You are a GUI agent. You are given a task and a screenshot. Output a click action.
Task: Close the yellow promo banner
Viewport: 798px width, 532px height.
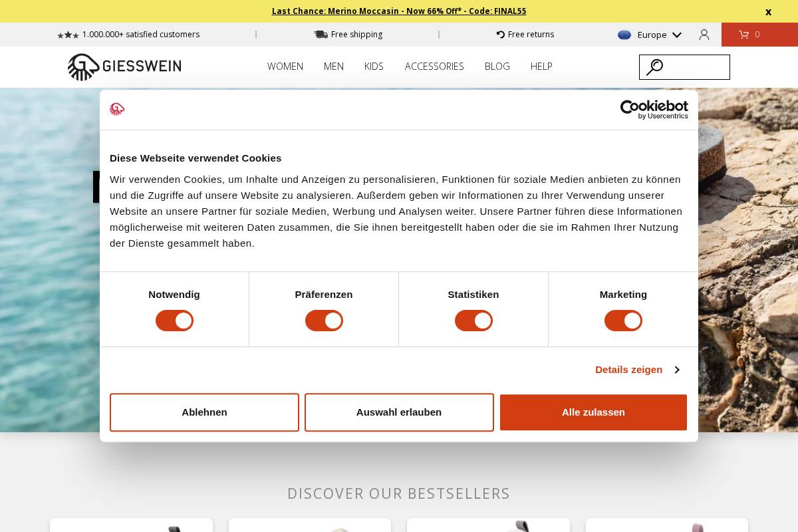pos(769,12)
